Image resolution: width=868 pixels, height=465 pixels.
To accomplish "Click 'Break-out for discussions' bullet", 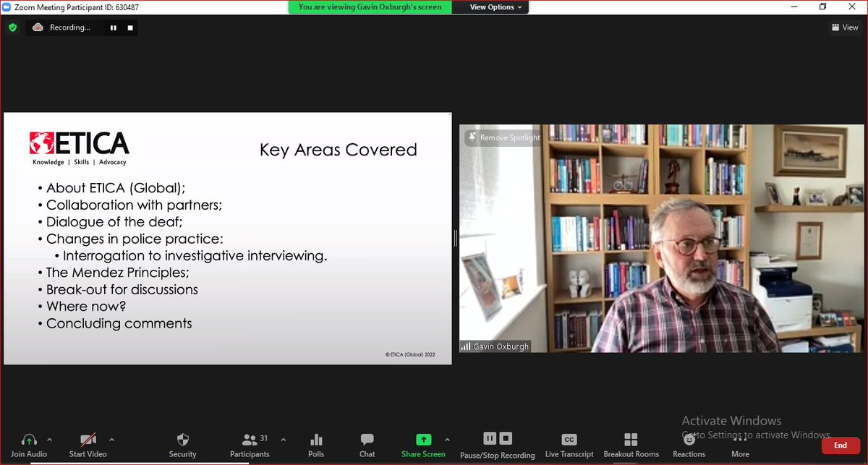I will pyautogui.click(x=122, y=289).
